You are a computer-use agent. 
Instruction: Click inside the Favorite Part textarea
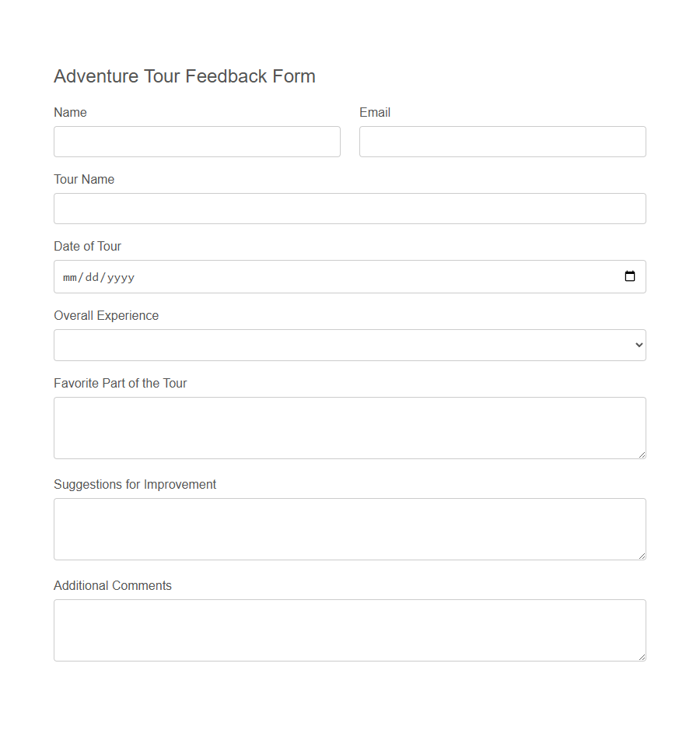click(x=349, y=428)
